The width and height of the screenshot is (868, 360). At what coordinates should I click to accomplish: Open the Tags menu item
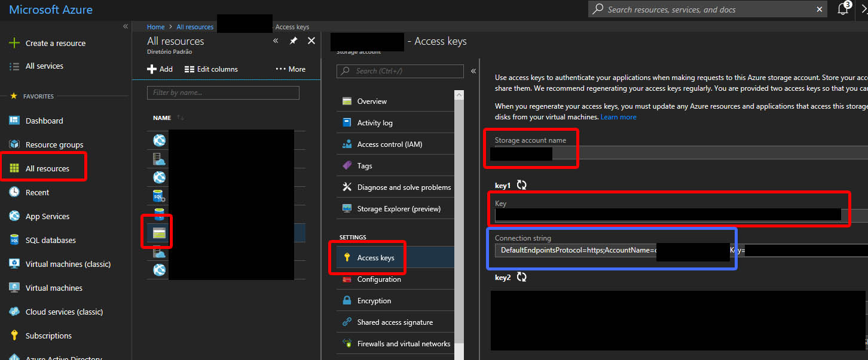coord(395,166)
